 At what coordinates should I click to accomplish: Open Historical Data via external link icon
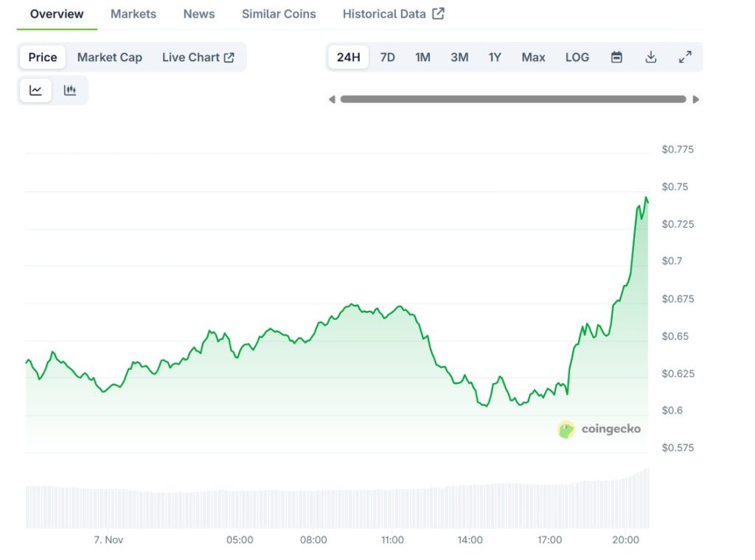click(x=438, y=13)
